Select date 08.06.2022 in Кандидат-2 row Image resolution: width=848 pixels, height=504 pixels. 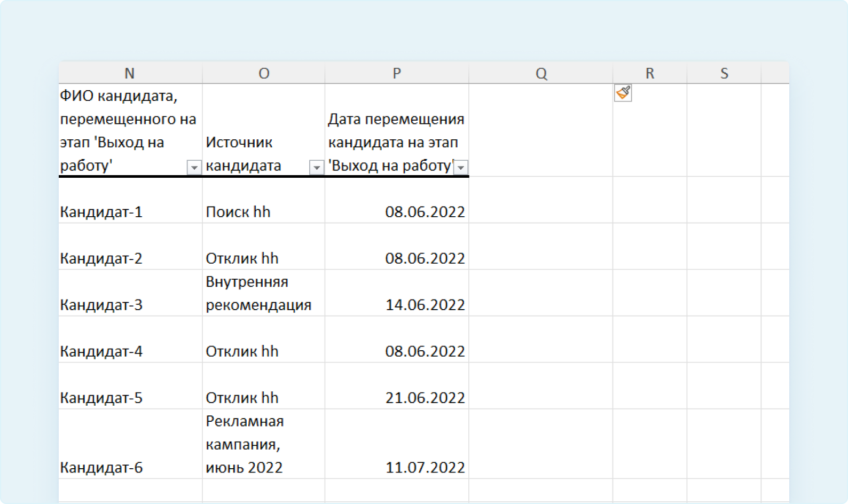[397, 246]
